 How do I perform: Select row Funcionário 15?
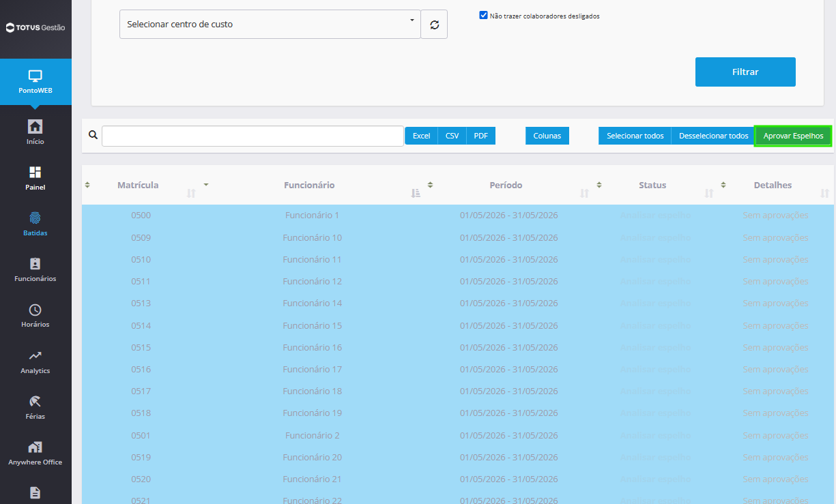tap(458, 325)
